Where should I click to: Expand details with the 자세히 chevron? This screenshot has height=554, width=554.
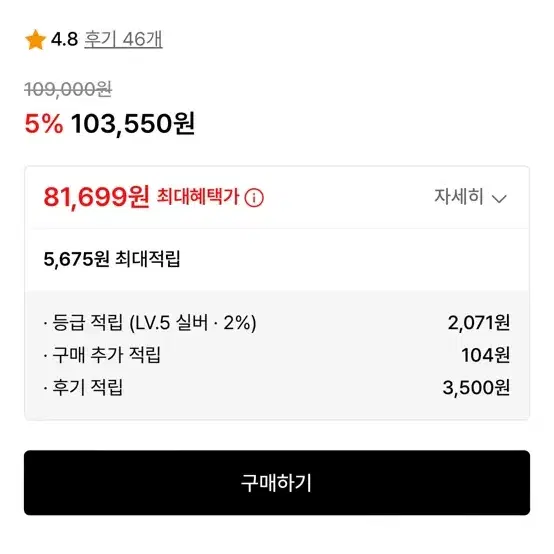(499, 199)
